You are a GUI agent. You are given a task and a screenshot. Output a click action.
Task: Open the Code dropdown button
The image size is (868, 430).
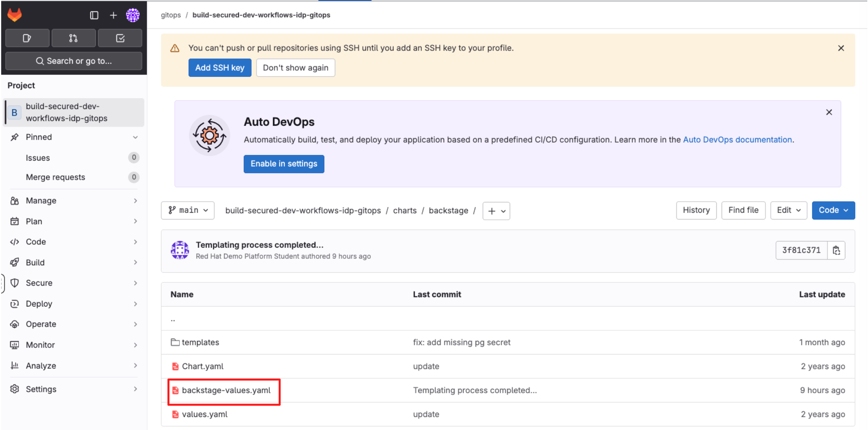click(833, 210)
